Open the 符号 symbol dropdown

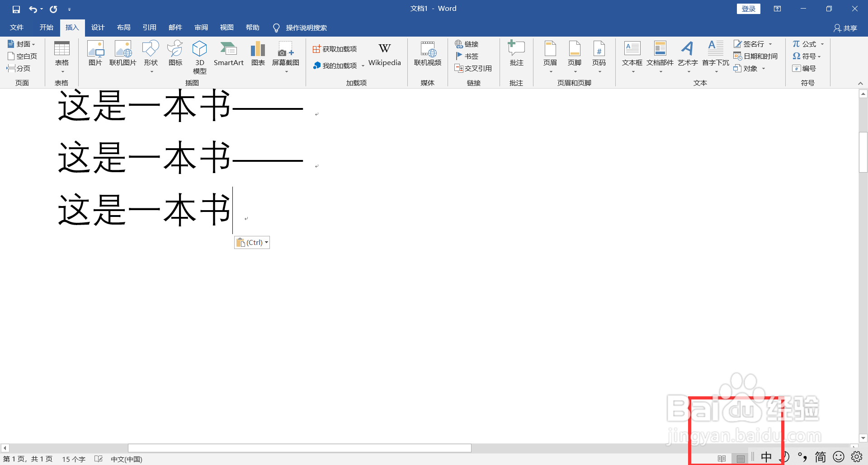(x=807, y=56)
